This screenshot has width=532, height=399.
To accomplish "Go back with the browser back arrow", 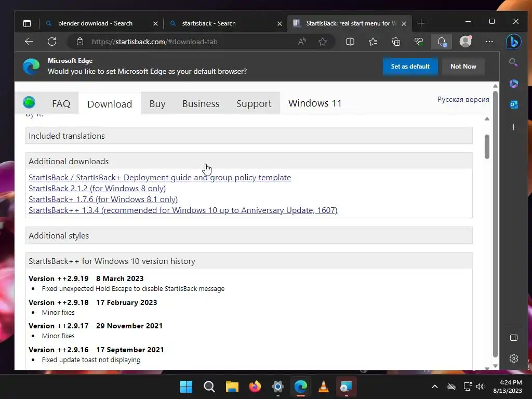I will tap(29, 42).
